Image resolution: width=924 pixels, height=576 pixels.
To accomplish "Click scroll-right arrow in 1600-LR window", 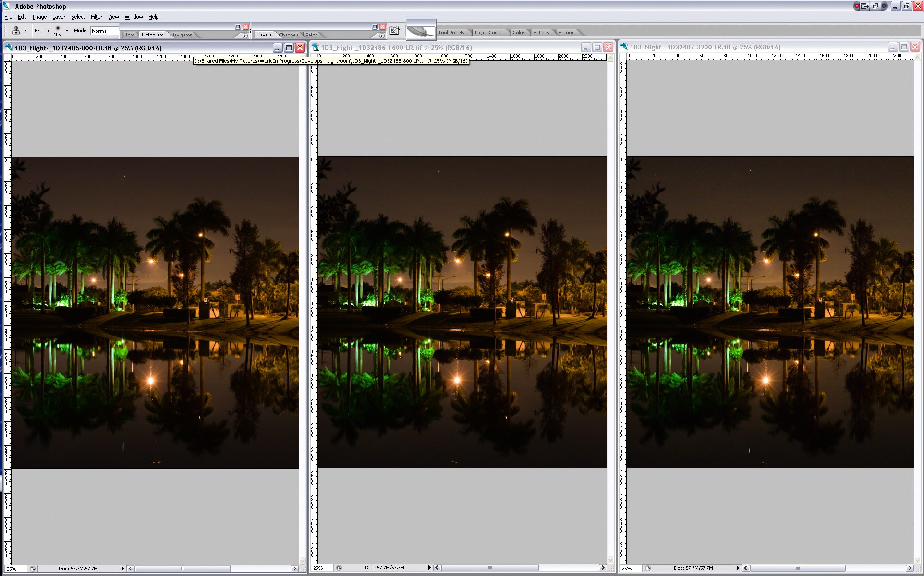I will (602, 568).
